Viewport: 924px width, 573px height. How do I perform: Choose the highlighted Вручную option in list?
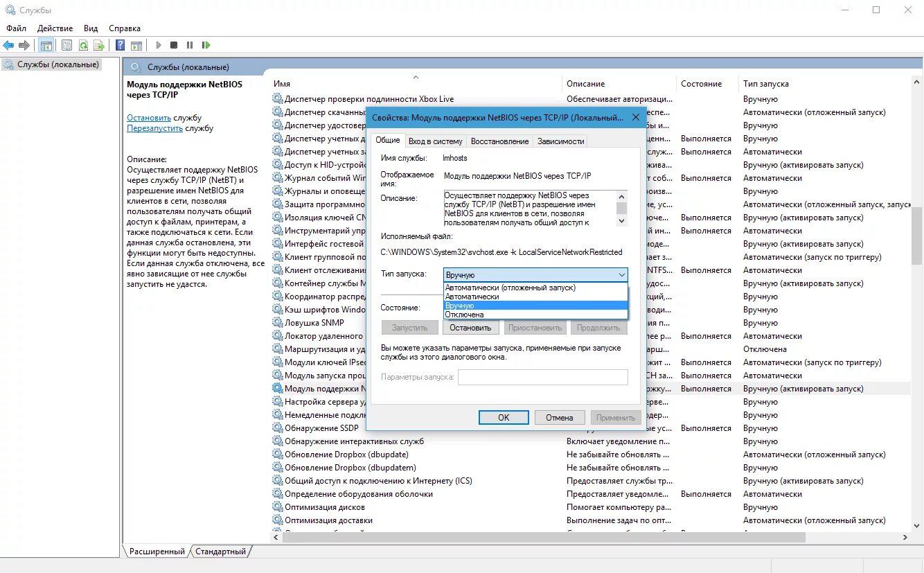(x=535, y=306)
